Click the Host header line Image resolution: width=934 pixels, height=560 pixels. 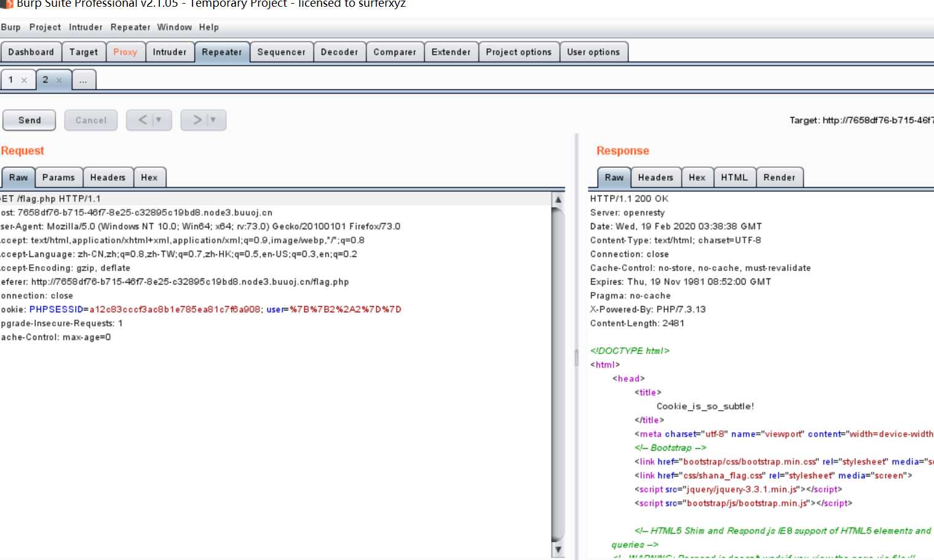[x=137, y=213]
